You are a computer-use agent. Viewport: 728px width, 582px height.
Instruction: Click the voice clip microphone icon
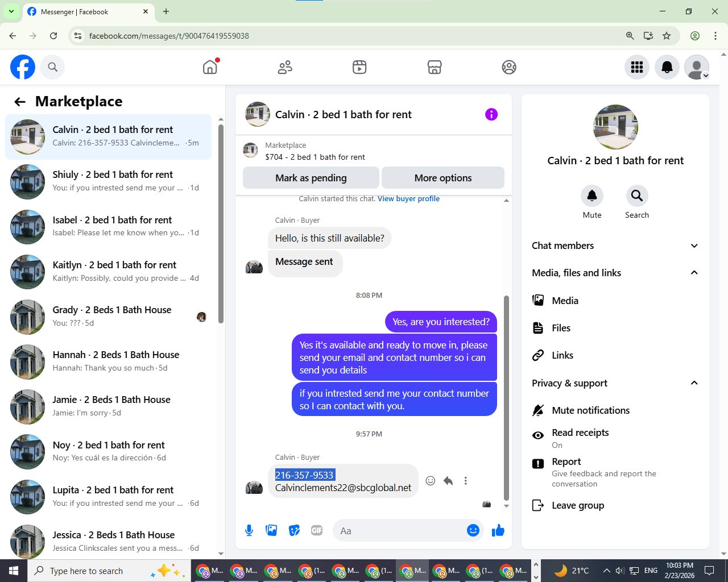pos(249,530)
